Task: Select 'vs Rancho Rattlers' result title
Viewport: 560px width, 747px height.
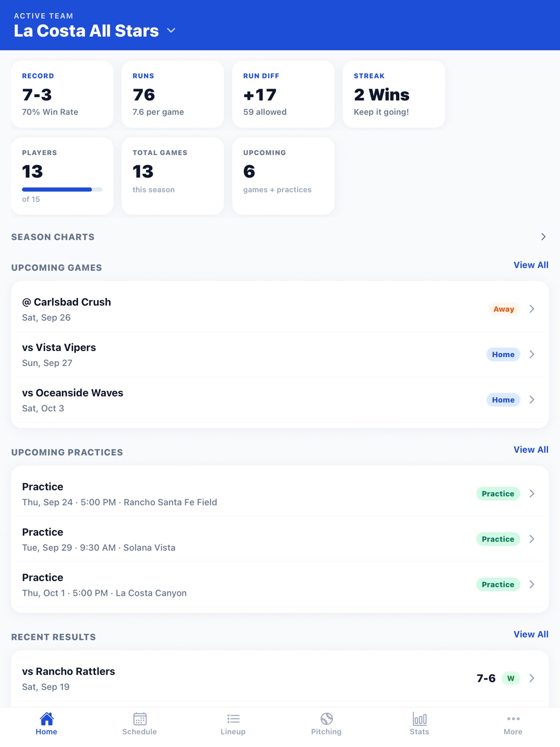Action: 69,671
